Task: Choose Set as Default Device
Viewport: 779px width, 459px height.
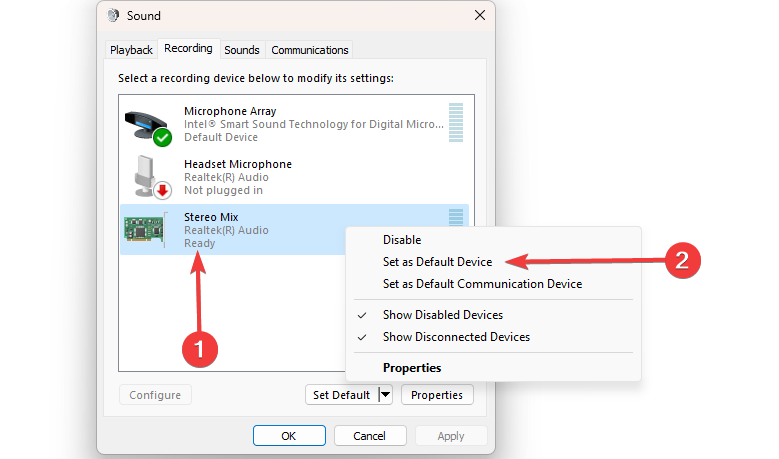Action: (x=437, y=262)
